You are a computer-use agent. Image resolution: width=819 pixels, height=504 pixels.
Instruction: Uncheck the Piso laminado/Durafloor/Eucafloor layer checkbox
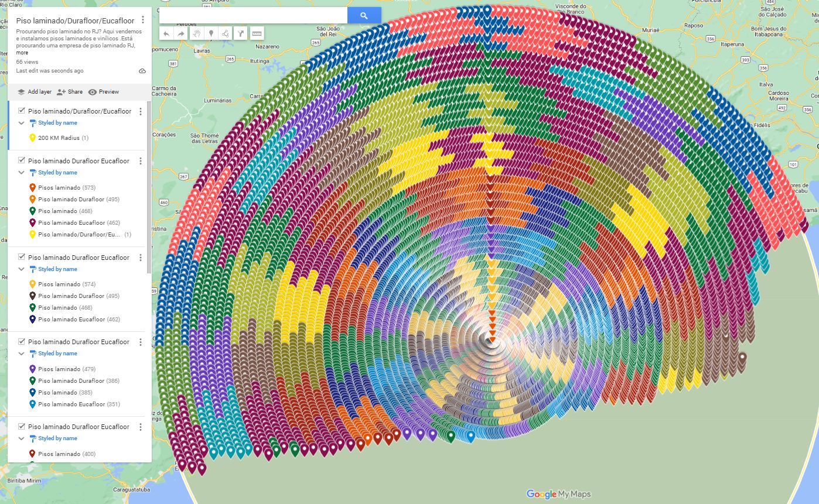pyautogui.click(x=22, y=111)
